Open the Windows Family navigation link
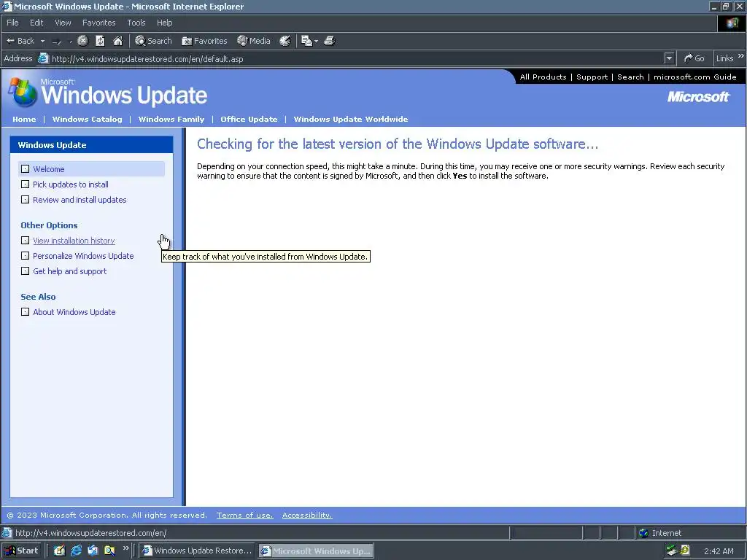The width and height of the screenshot is (747, 560). tap(171, 119)
